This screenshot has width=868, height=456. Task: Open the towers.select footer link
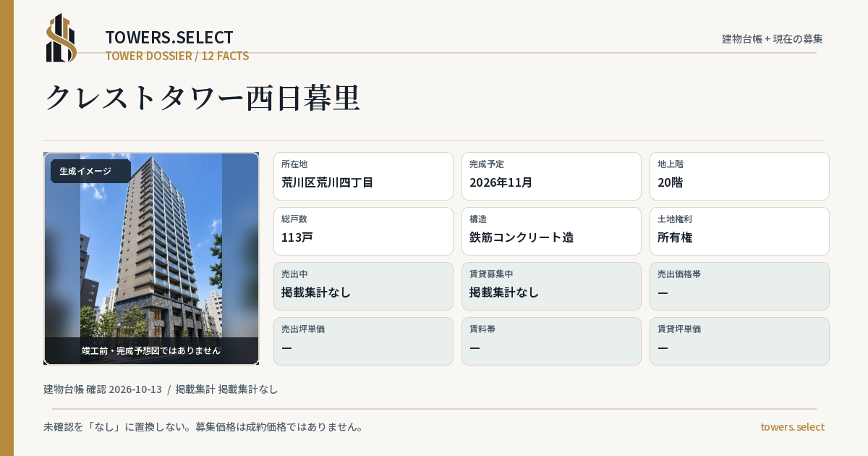pos(792,427)
